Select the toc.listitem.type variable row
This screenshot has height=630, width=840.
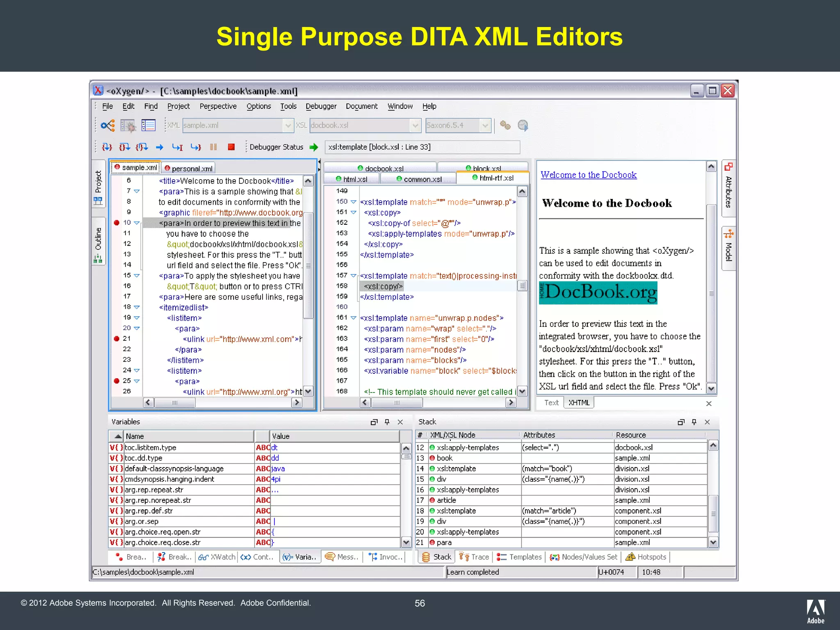pyautogui.click(x=254, y=447)
